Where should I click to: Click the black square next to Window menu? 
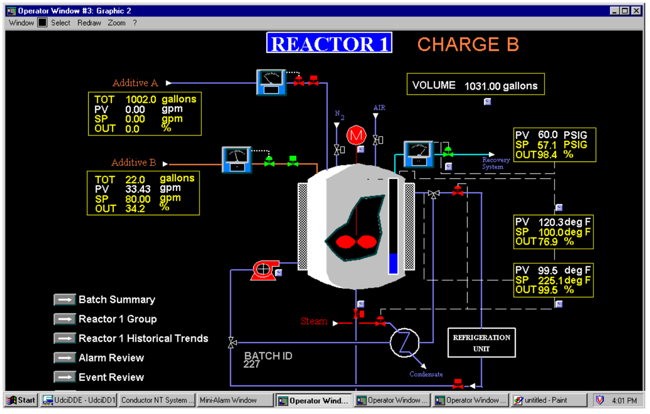coord(42,22)
